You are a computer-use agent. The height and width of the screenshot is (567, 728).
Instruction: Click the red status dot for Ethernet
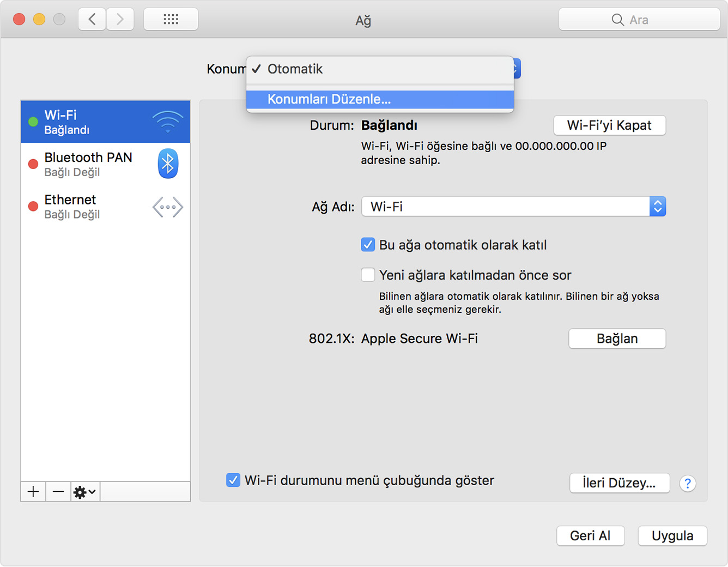point(33,206)
